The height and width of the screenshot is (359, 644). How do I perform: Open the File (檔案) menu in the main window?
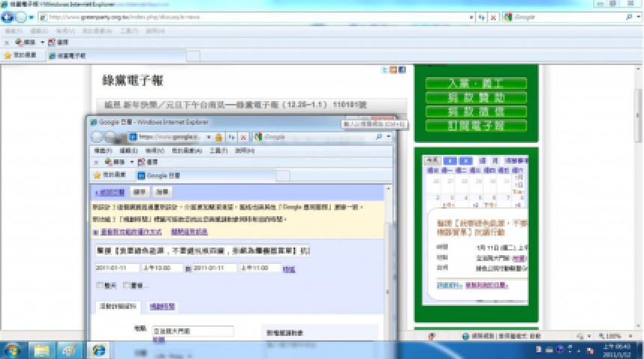pyautogui.click(x=13, y=31)
